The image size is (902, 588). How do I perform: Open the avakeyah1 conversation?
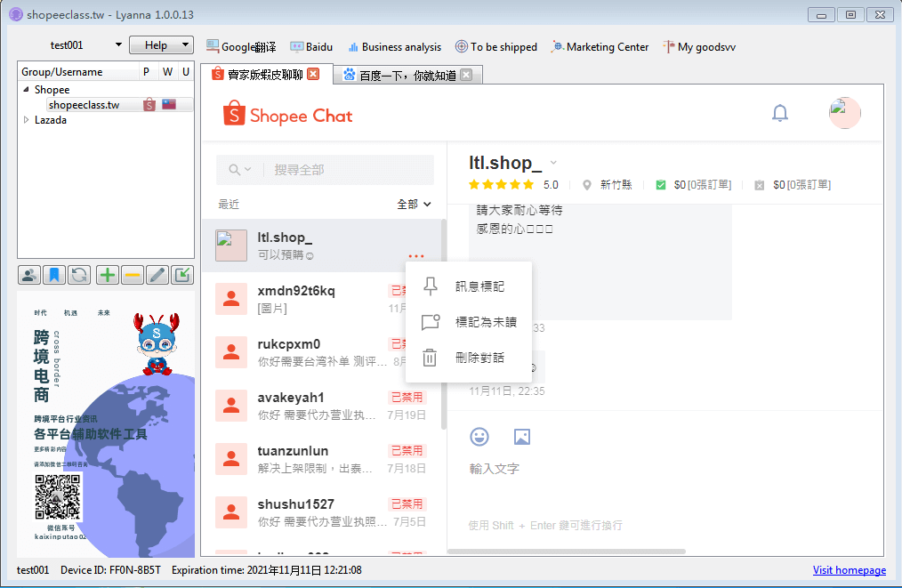[321, 406]
